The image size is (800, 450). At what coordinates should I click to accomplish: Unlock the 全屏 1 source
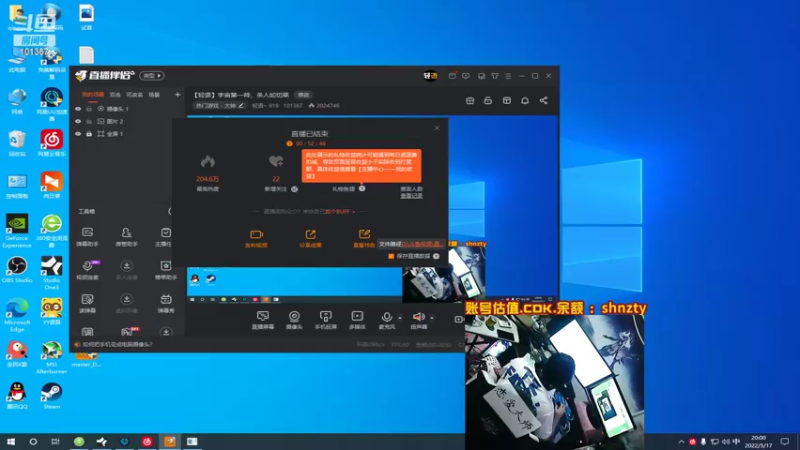(89, 134)
